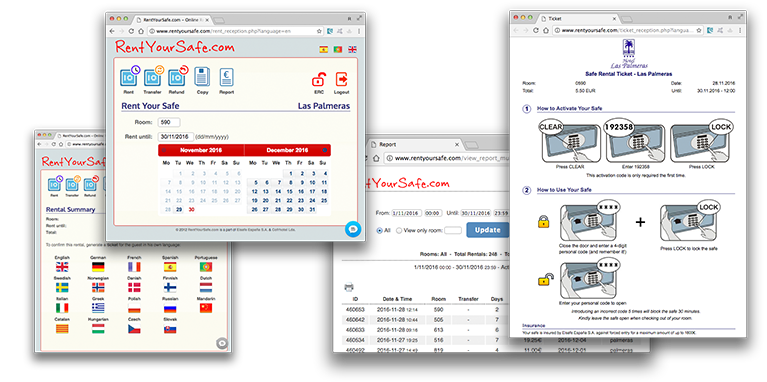767x382 pixels.
Task: Select the All radio button in Report
Action: click(380, 230)
